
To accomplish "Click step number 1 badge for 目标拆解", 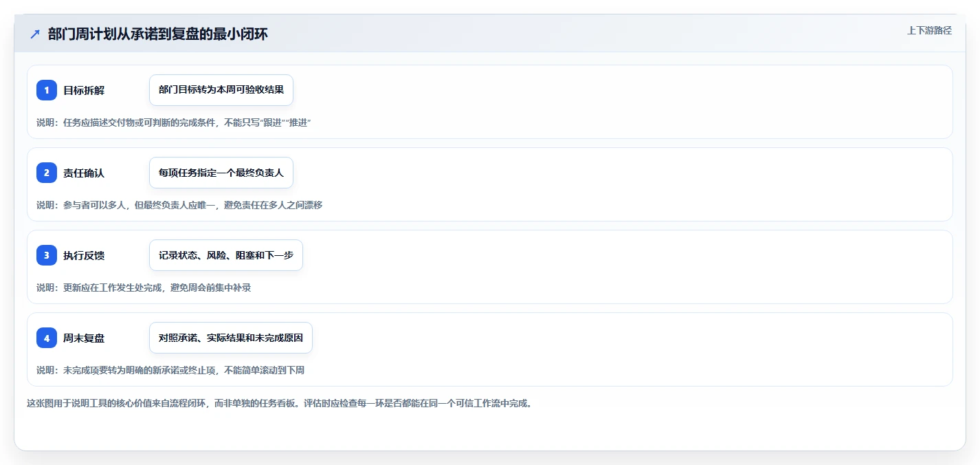I will [47, 90].
